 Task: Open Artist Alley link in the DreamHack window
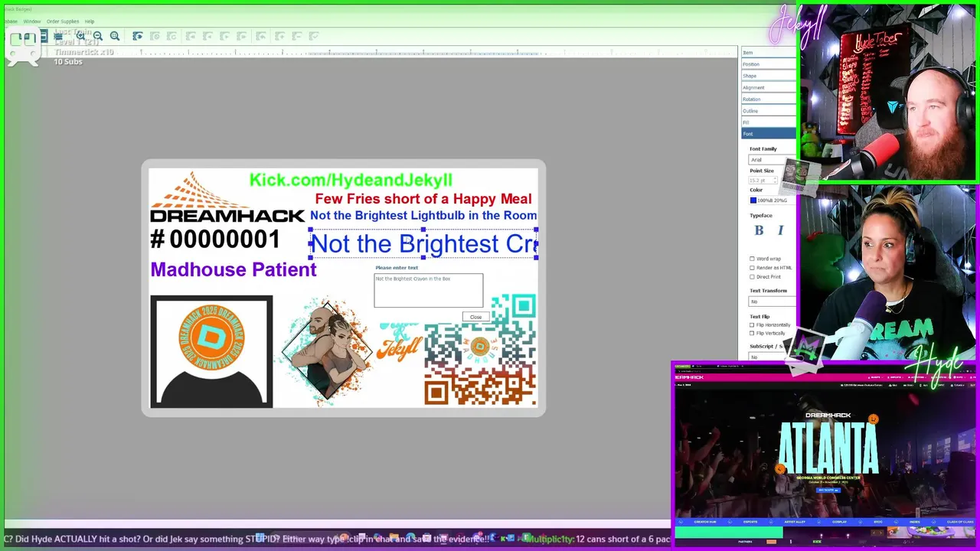pos(795,522)
